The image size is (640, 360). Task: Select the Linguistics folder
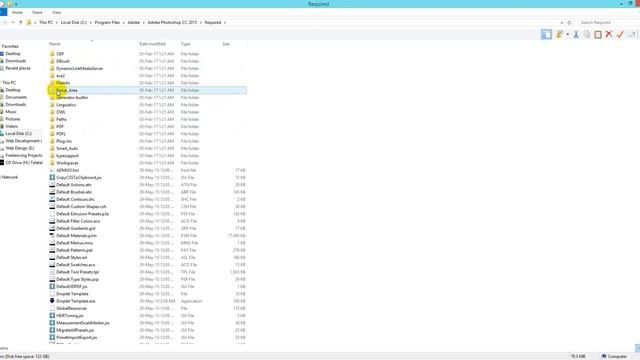click(66, 105)
